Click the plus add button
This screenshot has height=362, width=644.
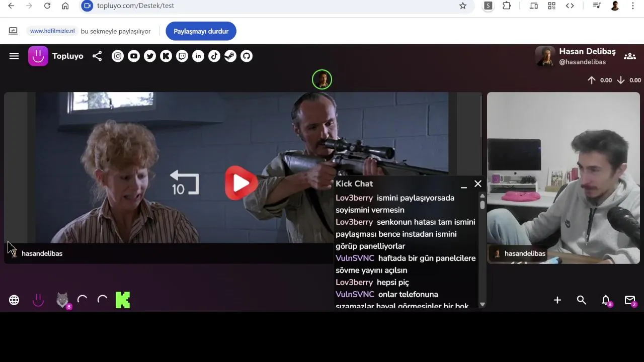click(x=557, y=300)
